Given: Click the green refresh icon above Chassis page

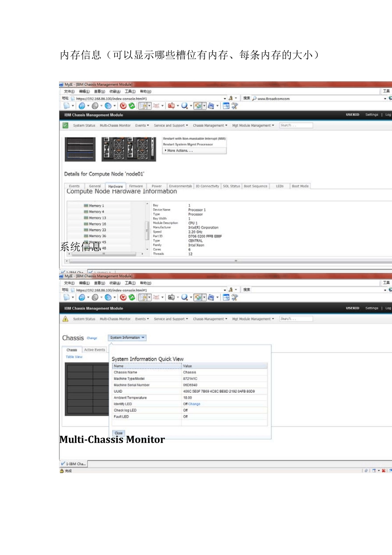Looking at the screenshot, I should [132, 297].
